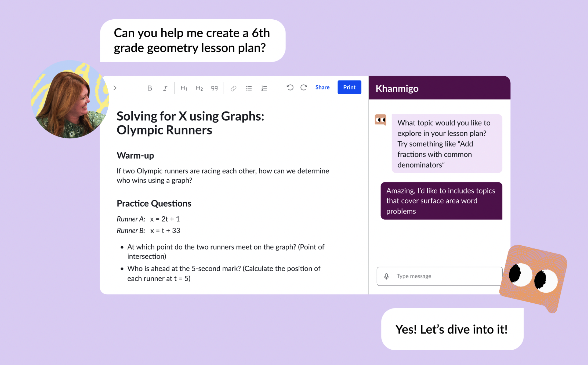Set Heading 1 style
The width and height of the screenshot is (588, 365).
click(184, 88)
